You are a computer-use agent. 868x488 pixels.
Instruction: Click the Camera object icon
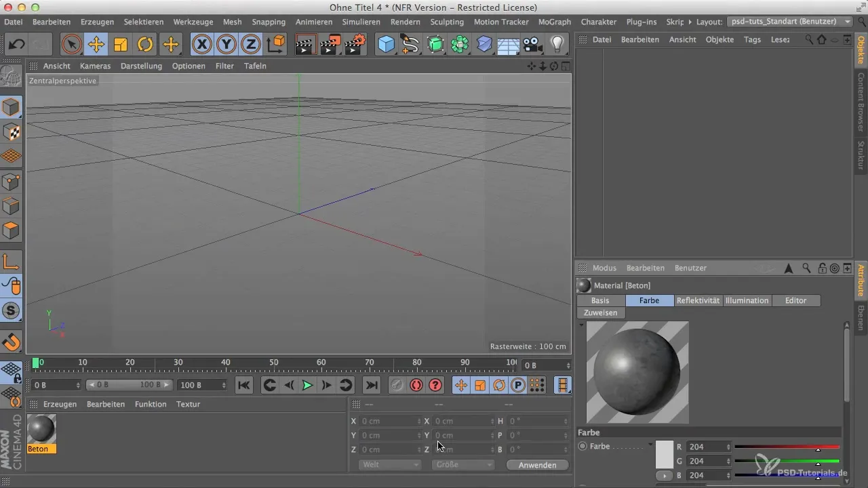(x=532, y=45)
